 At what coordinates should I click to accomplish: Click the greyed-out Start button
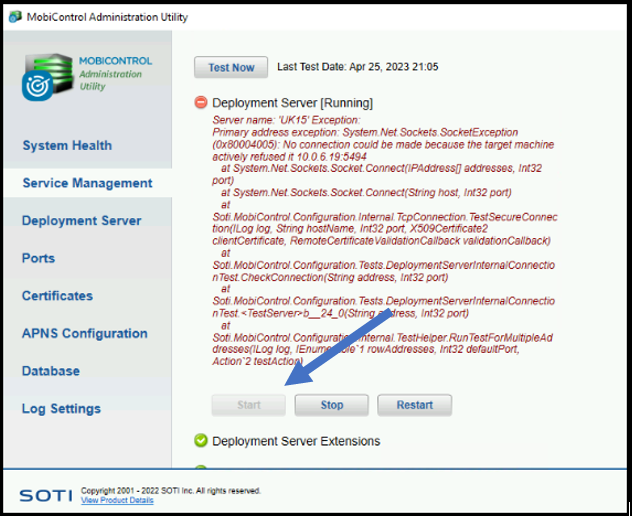click(x=248, y=405)
